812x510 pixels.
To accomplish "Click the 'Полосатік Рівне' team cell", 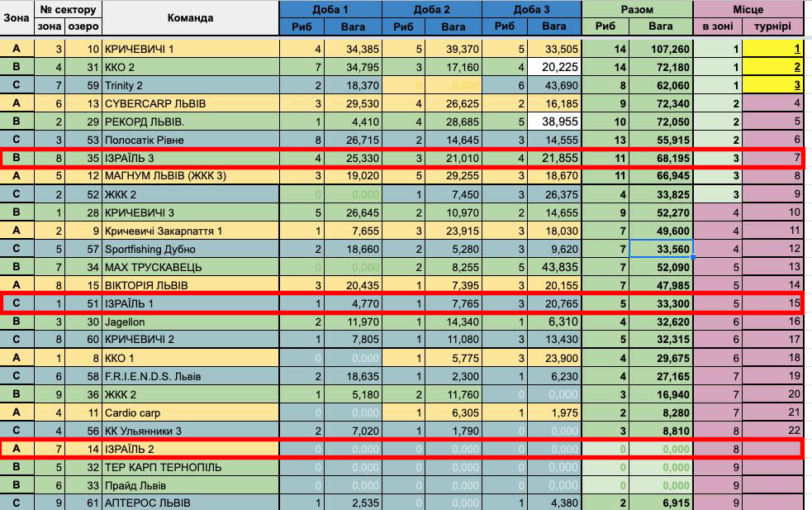I will (191, 140).
